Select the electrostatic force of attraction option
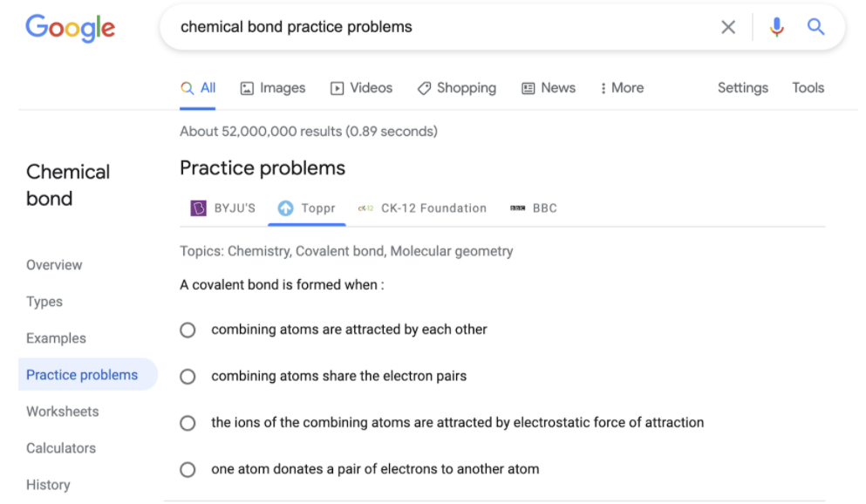The height and width of the screenshot is (504, 866). [188, 423]
